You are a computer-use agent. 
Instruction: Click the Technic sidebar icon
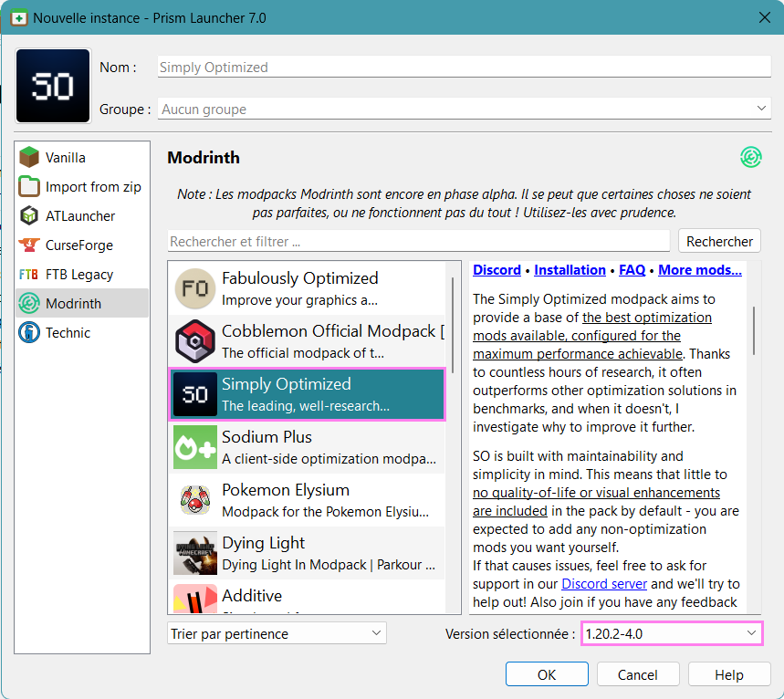click(x=29, y=332)
